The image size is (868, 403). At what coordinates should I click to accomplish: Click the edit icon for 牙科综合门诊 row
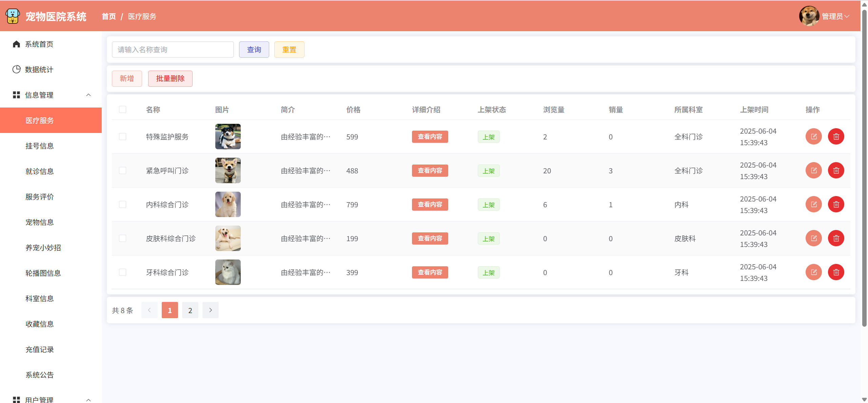point(813,272)
